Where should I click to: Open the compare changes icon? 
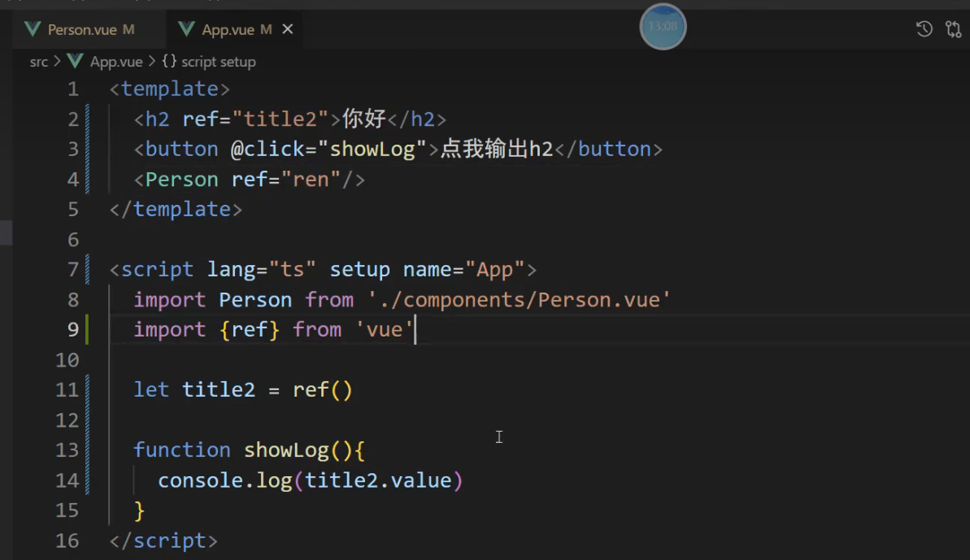pos(953,29)
